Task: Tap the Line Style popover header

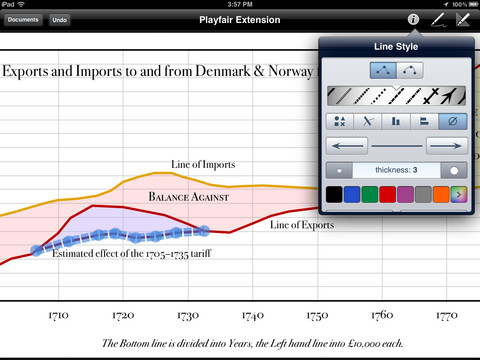Action: pos(396,46)
